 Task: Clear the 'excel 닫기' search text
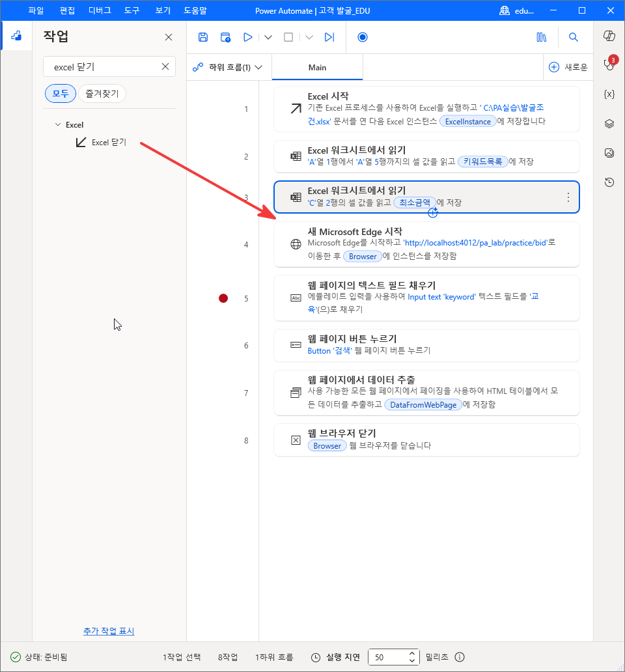(165, 66)
